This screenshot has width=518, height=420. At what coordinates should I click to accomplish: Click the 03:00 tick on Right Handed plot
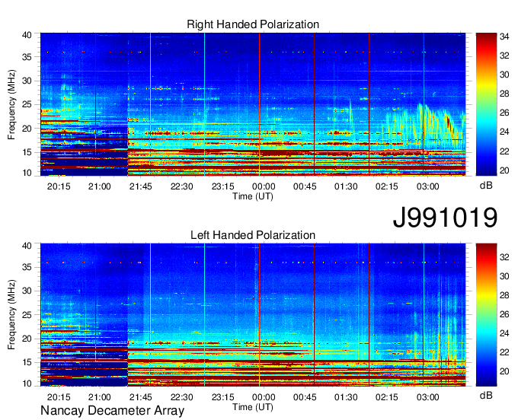click(x=428, y=186)
